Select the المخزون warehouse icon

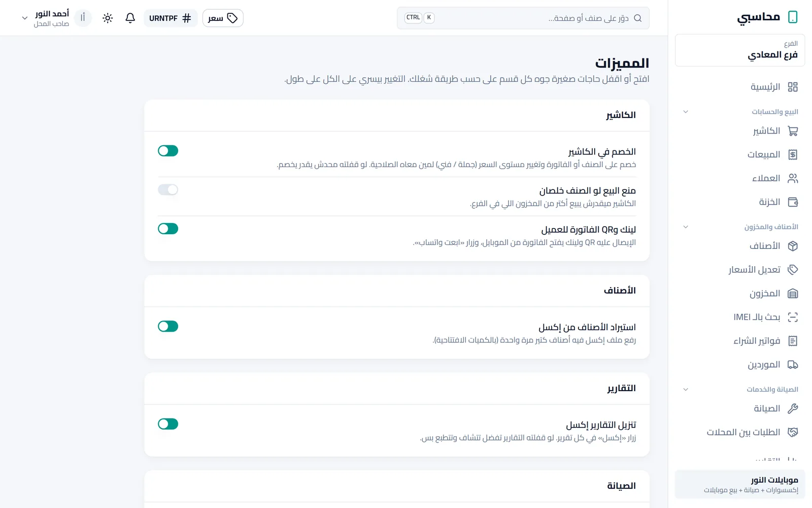[793, 294]
